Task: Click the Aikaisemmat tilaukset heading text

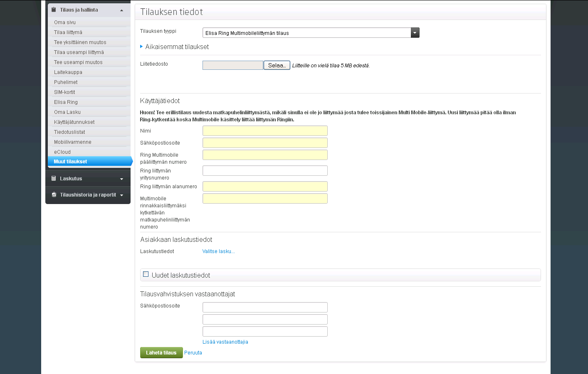Action: pos(177,47)
